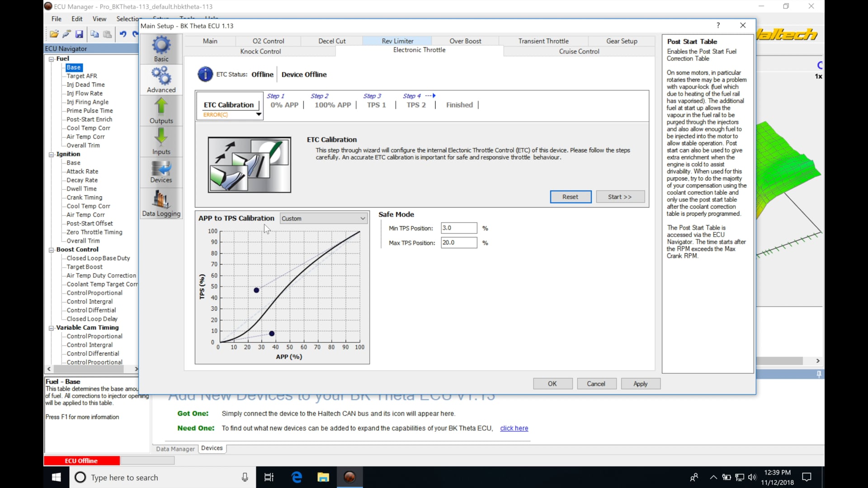This screenshot has height=488, width=868.
Task: Click the click here link for new devices
Action: pos(514,428)
